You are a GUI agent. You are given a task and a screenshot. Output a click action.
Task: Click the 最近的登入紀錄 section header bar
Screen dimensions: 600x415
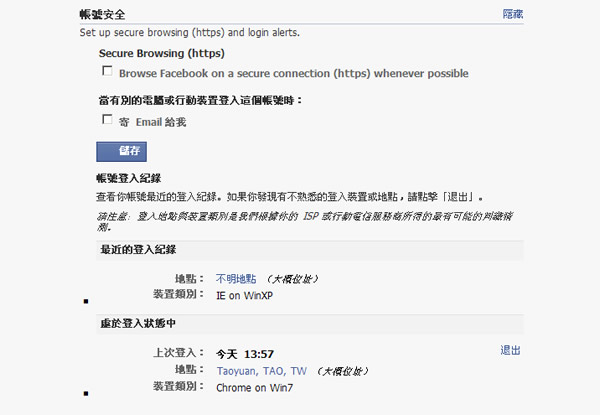[x=310, y=250]
